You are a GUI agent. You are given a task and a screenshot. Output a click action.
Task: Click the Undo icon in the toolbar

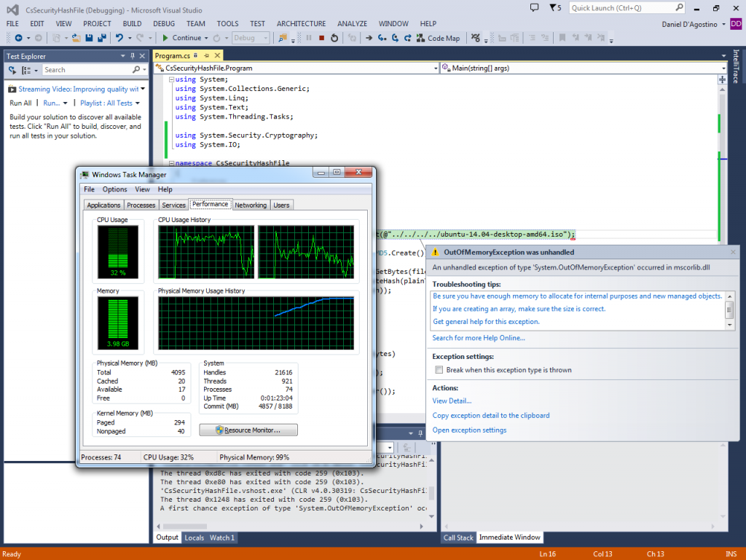119,37
